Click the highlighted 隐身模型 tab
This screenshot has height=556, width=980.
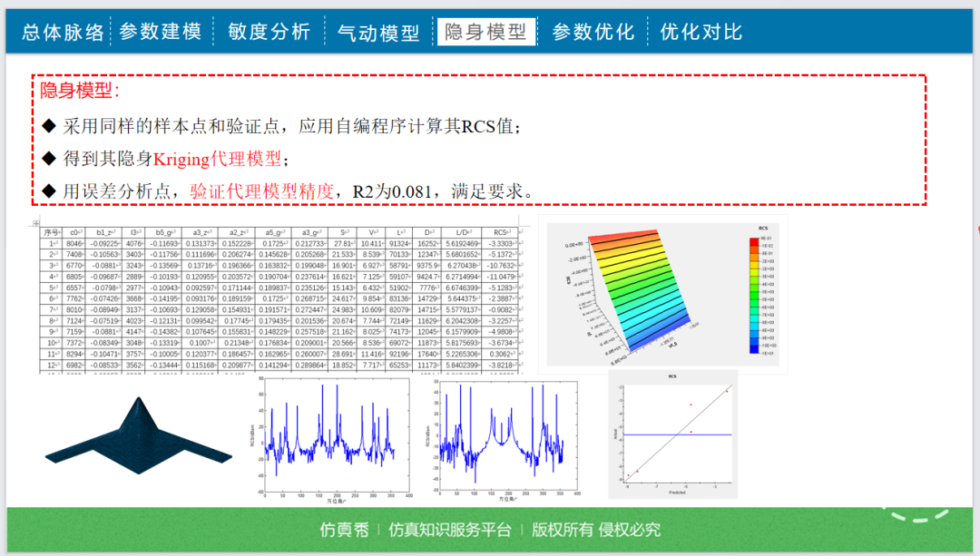pos(485,31)
